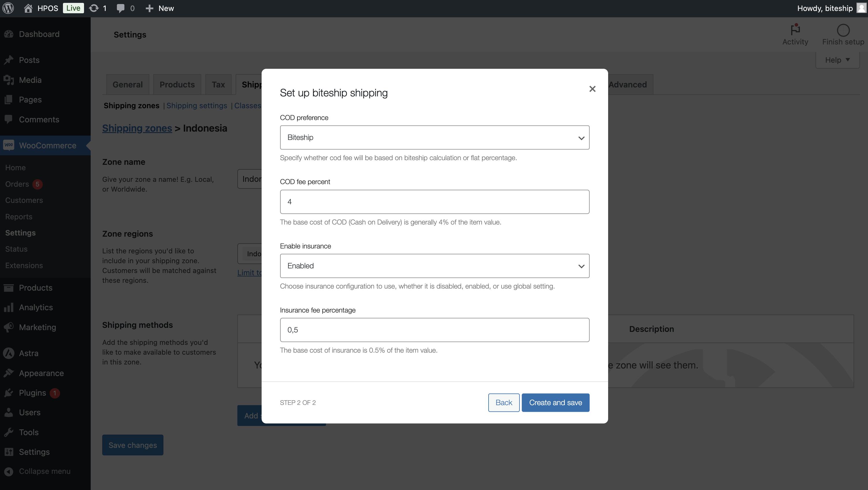Viewport: 868px width, 490px height.
Task: Open the Customers submenu item
Action: click(24, 200)
